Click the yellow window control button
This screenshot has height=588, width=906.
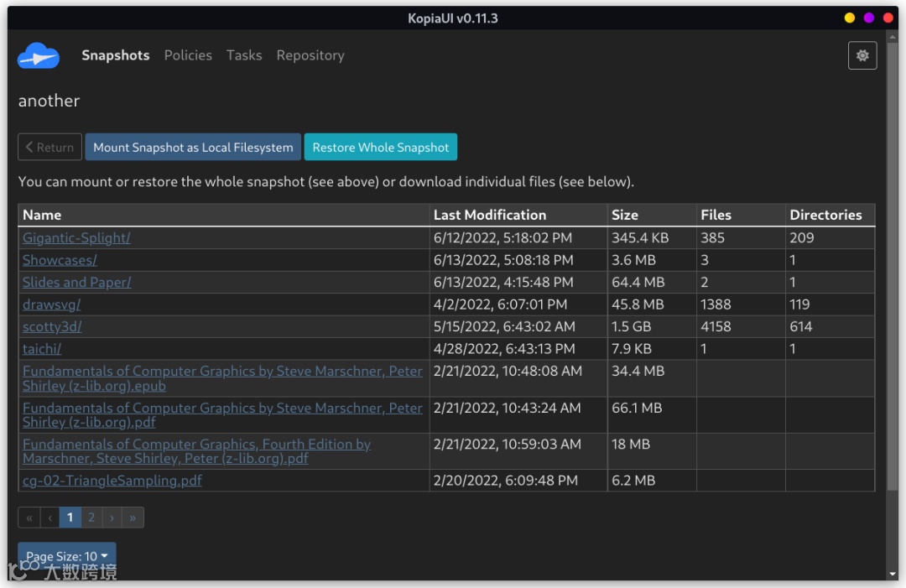tap(850, 18)
